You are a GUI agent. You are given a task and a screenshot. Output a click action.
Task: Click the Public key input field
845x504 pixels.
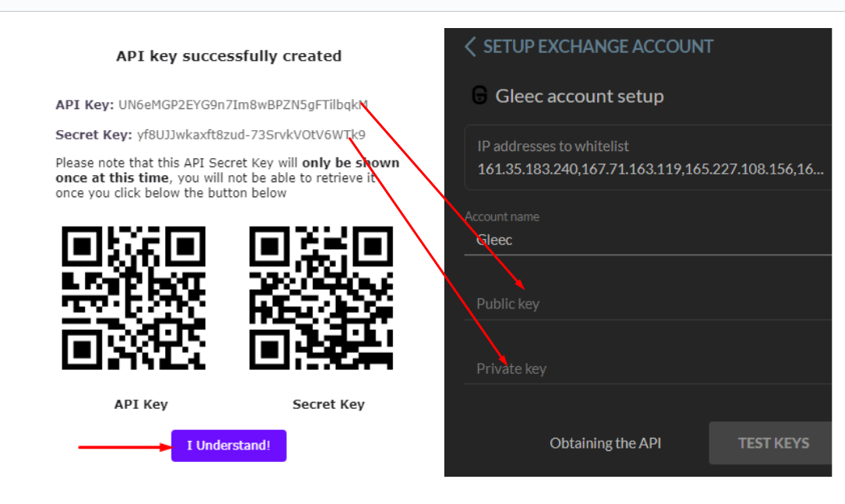624,304
